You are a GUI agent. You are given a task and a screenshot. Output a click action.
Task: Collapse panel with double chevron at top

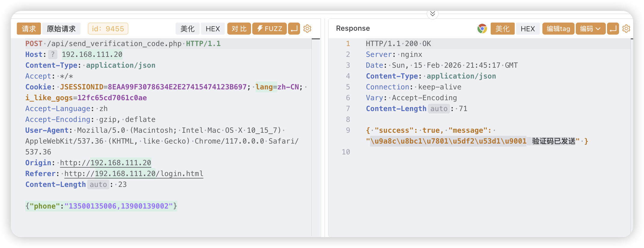pos(433,14)
